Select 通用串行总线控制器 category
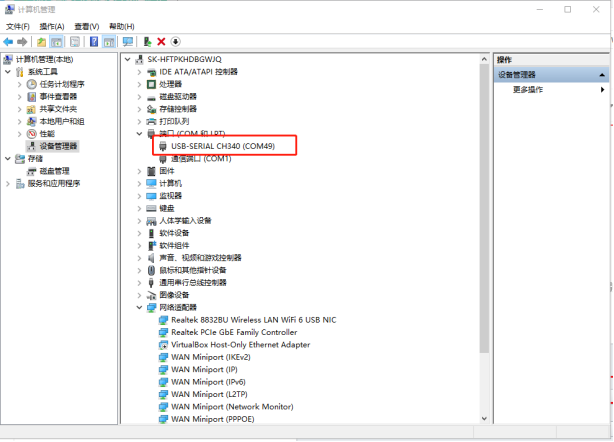Image resolution: width=614 pixels, height=442 pixels. coord(193,283)
